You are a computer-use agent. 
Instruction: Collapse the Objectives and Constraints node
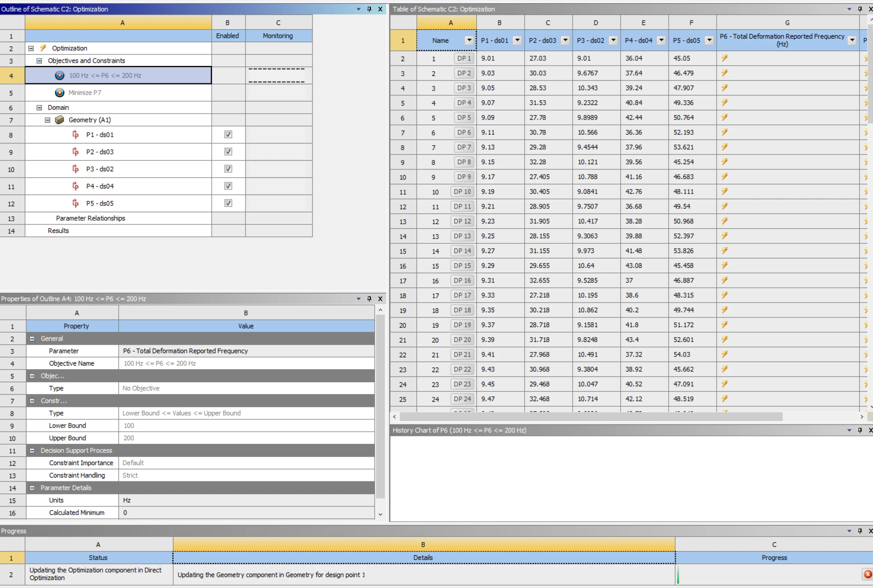tap(39, 61)
